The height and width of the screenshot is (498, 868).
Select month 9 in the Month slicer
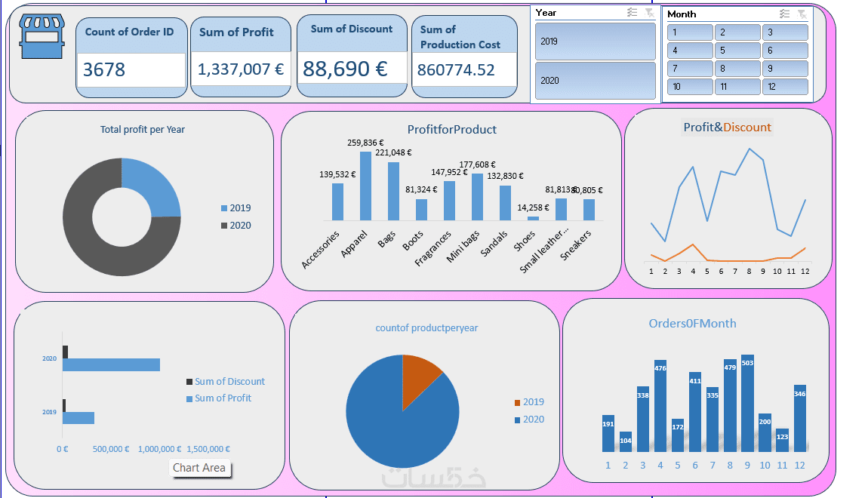click(785, 69)
